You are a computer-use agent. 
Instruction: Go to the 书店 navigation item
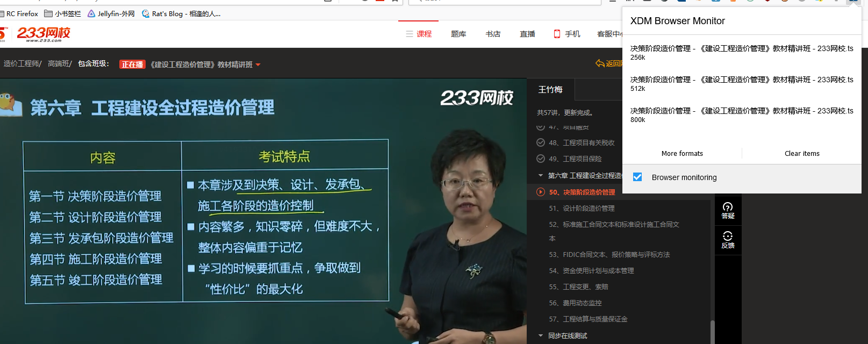pyautogui.click(x=493, y=34)
